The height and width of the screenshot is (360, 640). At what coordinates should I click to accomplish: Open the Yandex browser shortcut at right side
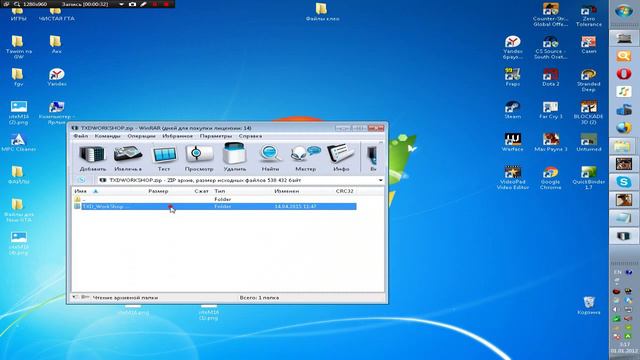[x=513, y=47]
